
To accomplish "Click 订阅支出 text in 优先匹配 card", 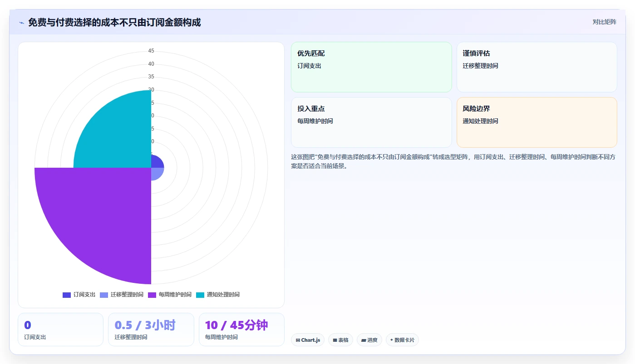I will point(309,66).
